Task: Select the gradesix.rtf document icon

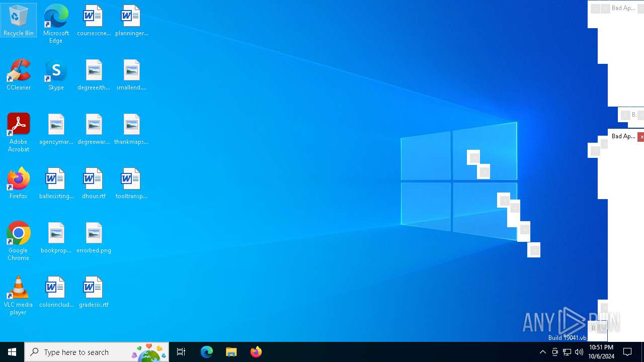Action: [94, 292]
